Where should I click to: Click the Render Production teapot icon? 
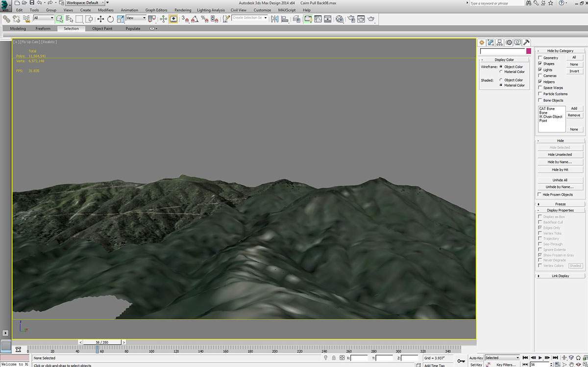(x=371, y=19)
